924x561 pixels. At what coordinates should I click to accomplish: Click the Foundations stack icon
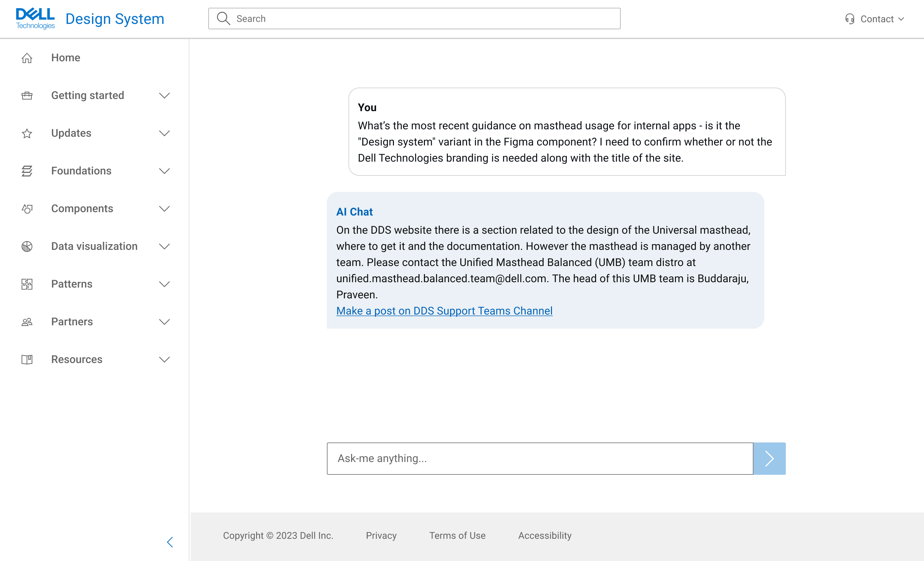27,171
